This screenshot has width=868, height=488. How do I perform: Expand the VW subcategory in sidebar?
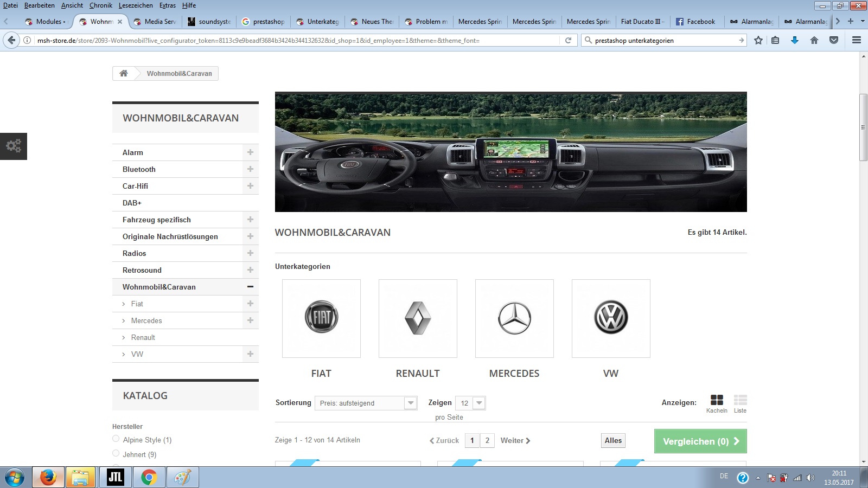pos(250,354)
